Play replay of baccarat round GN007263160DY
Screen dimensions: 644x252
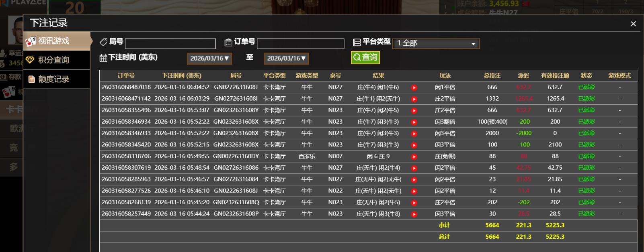click(414, 157)
